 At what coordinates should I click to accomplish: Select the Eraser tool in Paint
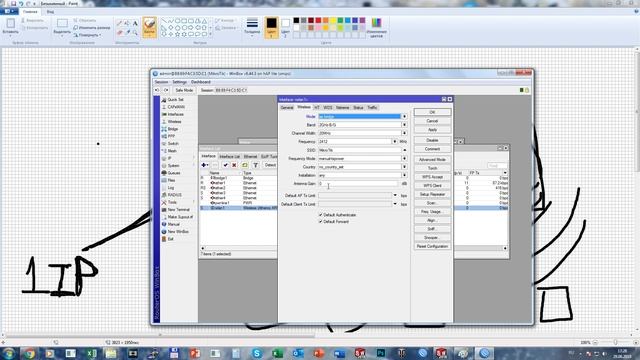pyautogui.click(x=119, y=32)
